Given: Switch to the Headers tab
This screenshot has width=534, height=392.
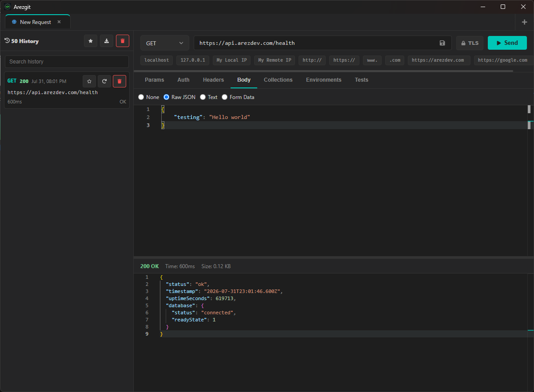Looking at the screenshot, I should 213,80.
